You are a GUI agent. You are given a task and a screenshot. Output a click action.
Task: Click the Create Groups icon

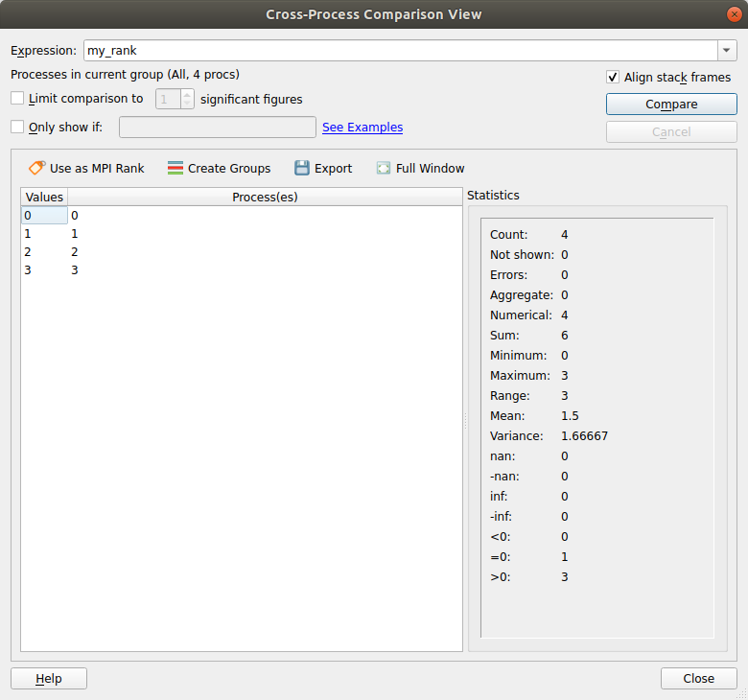point(175,168)
